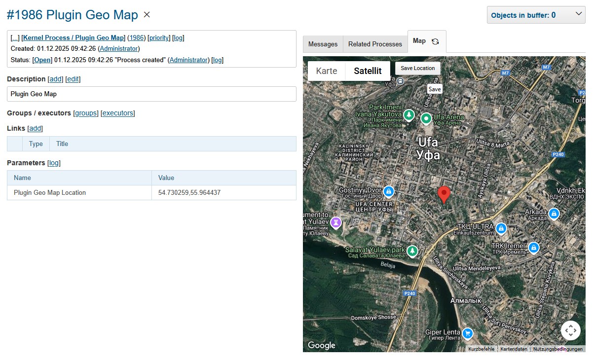Screen dimensions: 593x364
Task: Open the process priority link
Action: pyautogui.click(x=159, y=37)
